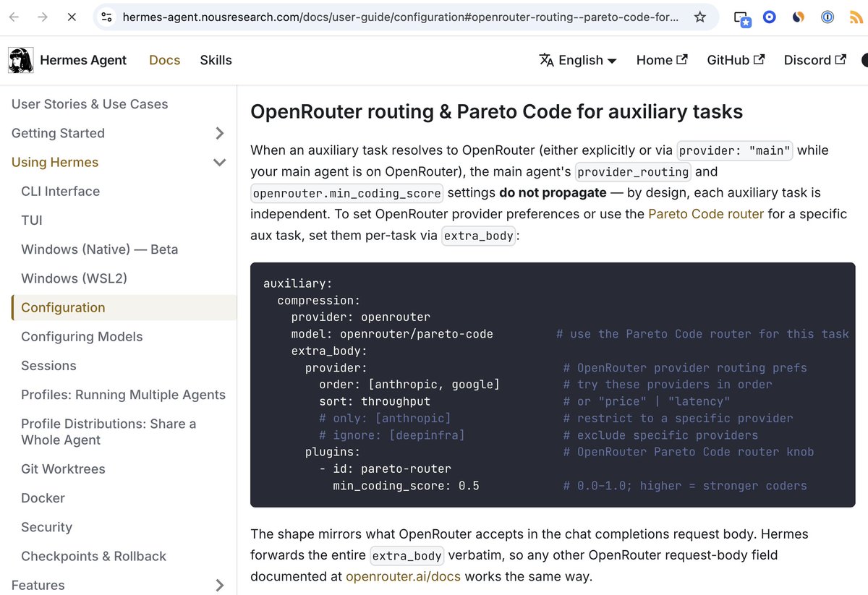Click the browser forward arrow
The width and height of the screenshot is (868, 595).
[x=43, y=17]
